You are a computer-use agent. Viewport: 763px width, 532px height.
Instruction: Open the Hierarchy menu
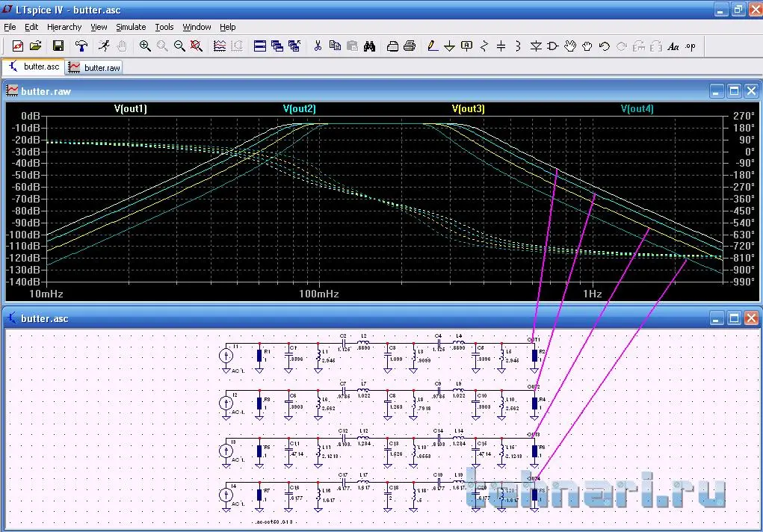[64, 27]
